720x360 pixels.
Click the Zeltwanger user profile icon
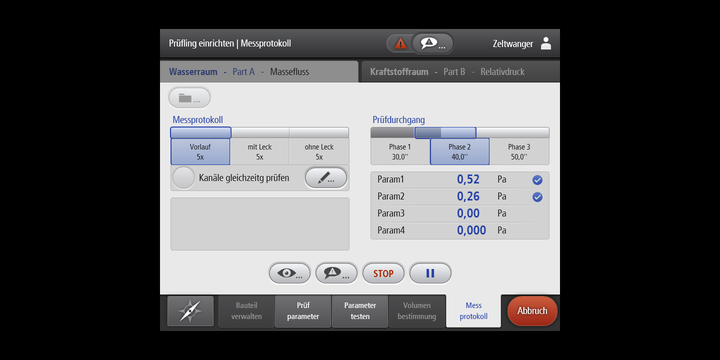point(546,44)
